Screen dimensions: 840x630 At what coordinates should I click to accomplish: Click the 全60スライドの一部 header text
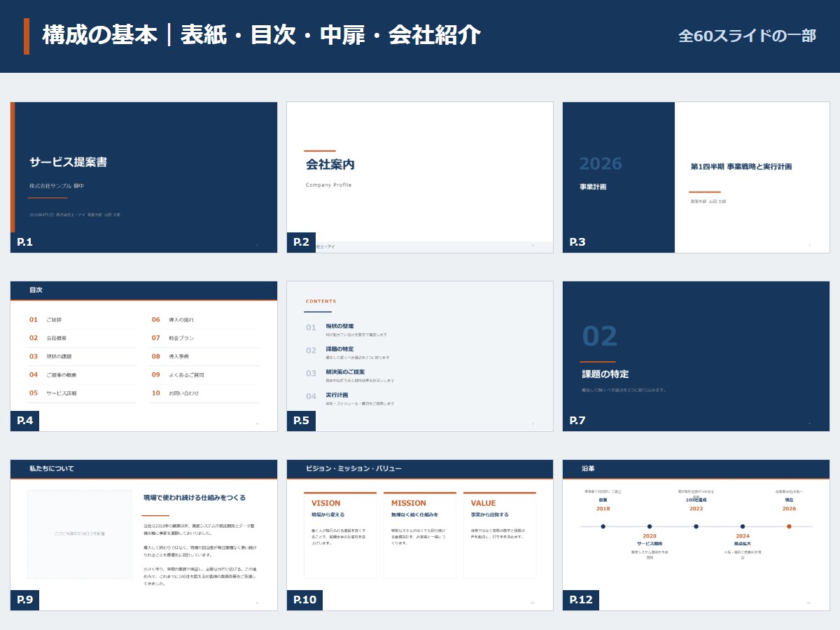point(747,36)
